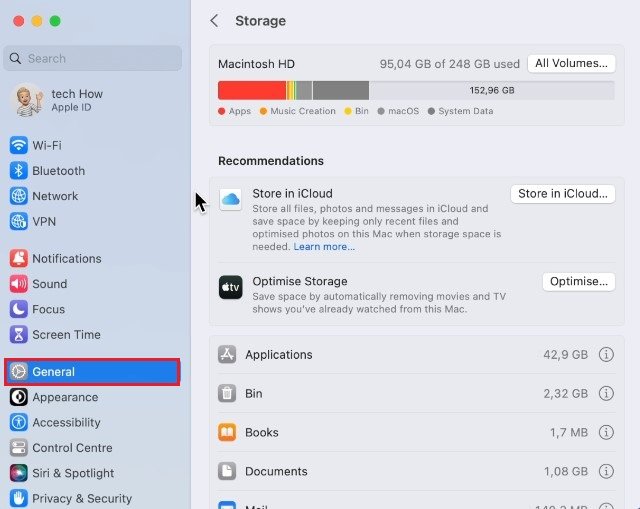Select the VPN globe icon
Viewport: 640px width, 509px height.
click(18, 222)
